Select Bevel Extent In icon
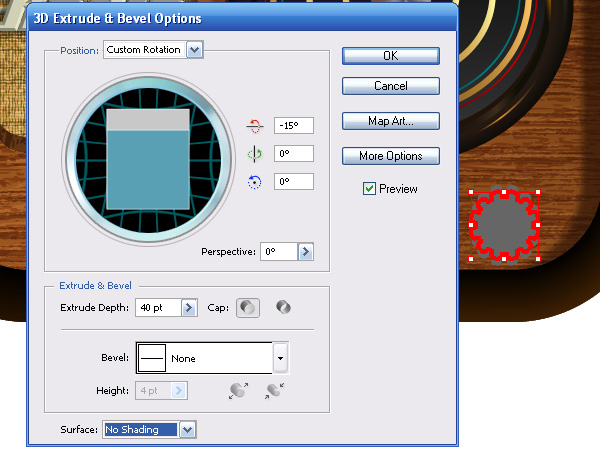The image size is (600, 450). click(x=274, y=391)
